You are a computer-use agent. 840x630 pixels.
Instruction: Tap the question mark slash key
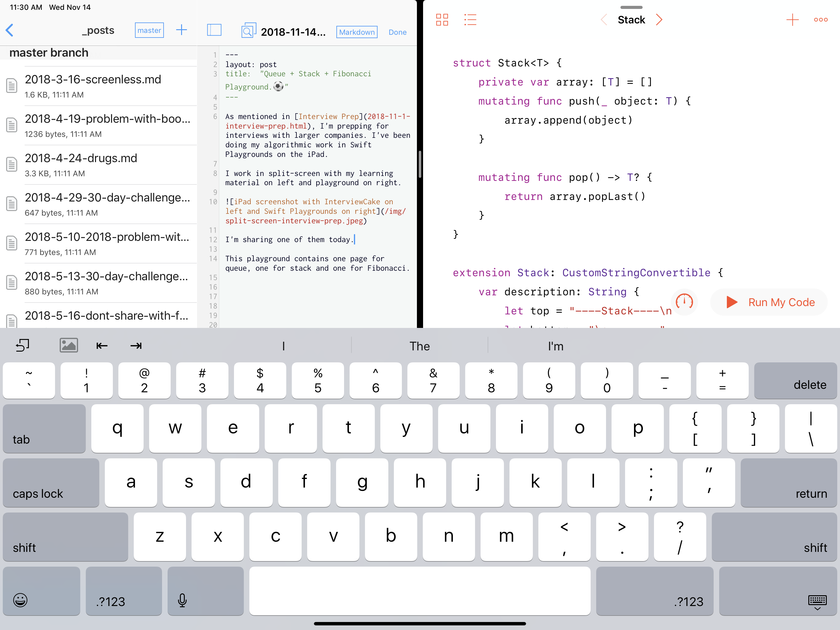[x=680, y=537]
